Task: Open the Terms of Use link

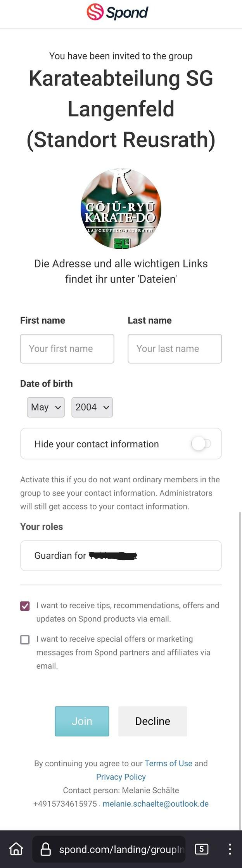Action: (x=168, y=763)
